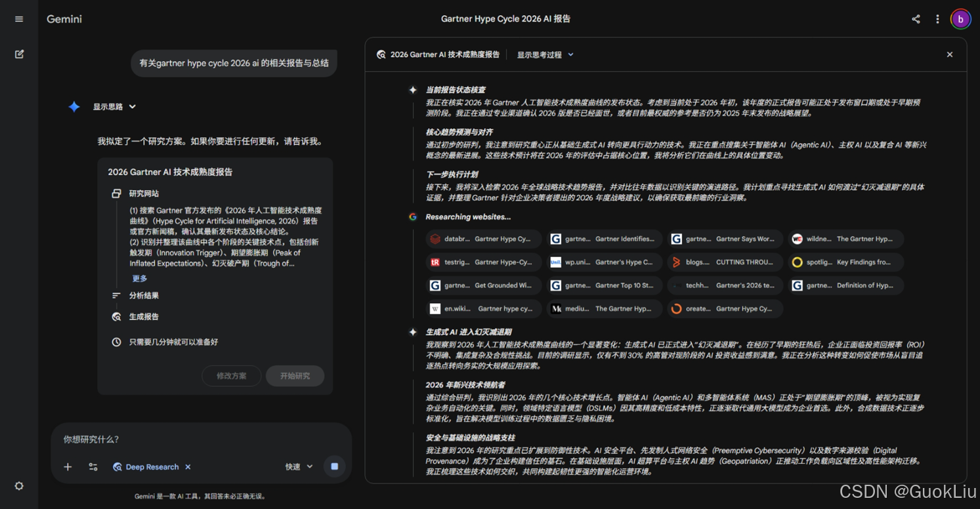Open the 'CUTTING THROU...' blogs chip
Screen dimensions: 980x509
point(725,262)
